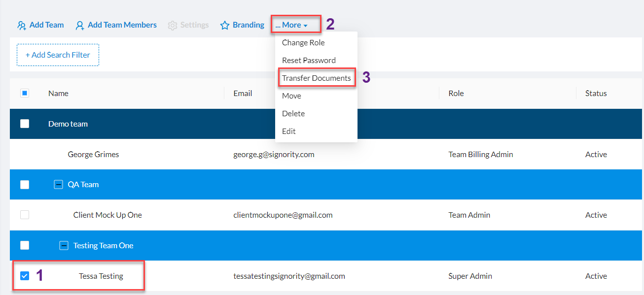The height and width of the screenshot is (295, 644).
Task: Open the More dropdown menu
Action: coord(295,24)
